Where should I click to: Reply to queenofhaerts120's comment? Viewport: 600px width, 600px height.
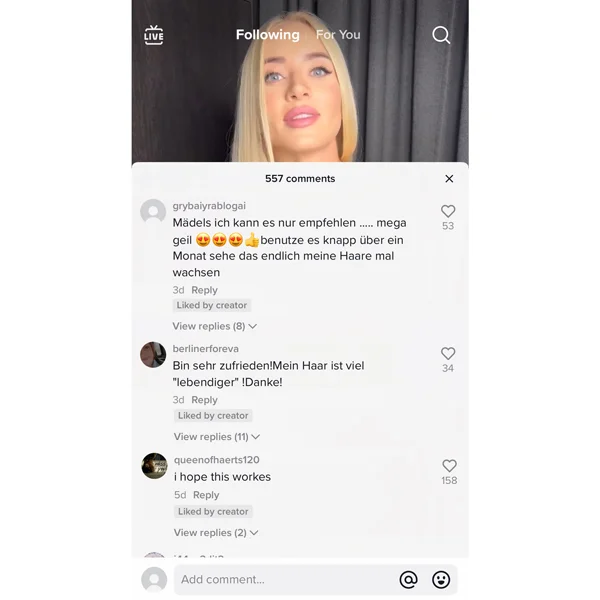tap(206, 495)
